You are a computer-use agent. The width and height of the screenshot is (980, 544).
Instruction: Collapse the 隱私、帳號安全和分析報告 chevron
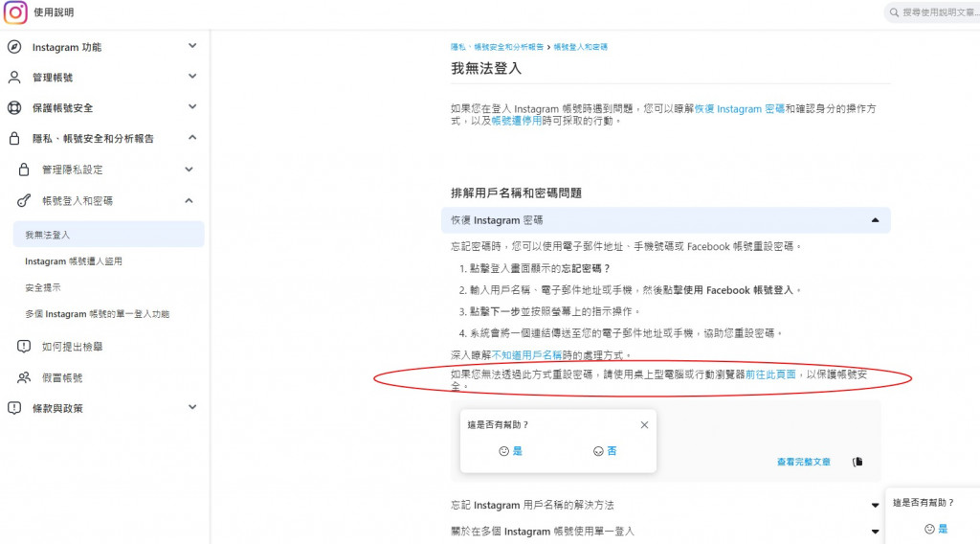(192, 138)
